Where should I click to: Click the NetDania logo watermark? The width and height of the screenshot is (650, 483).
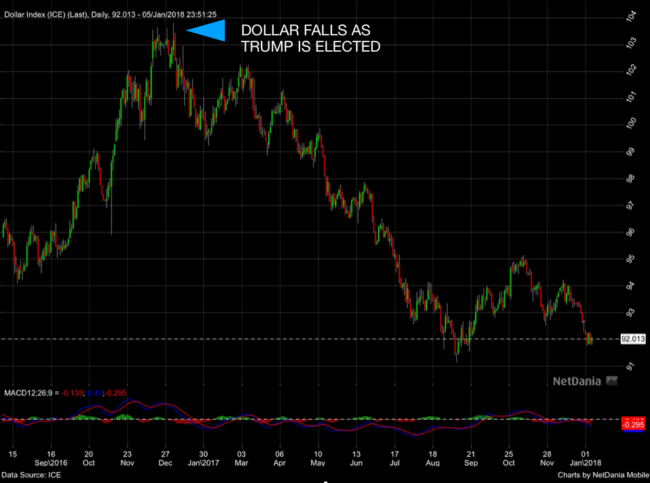[584, 381]
